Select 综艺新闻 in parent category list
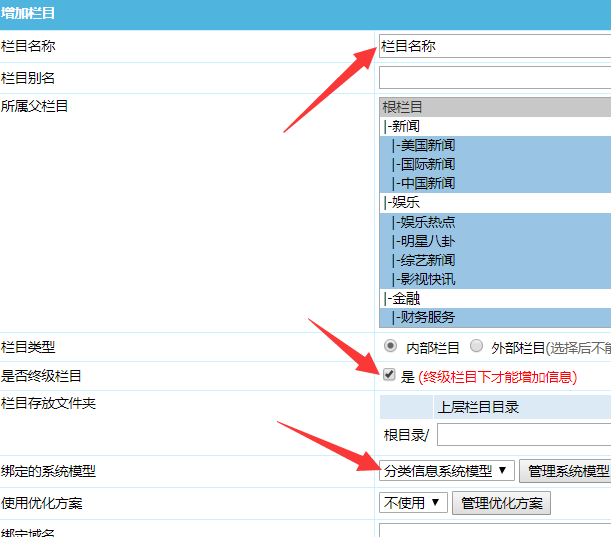This screenshot has width=611, height=537. click(x=495, y=260)
